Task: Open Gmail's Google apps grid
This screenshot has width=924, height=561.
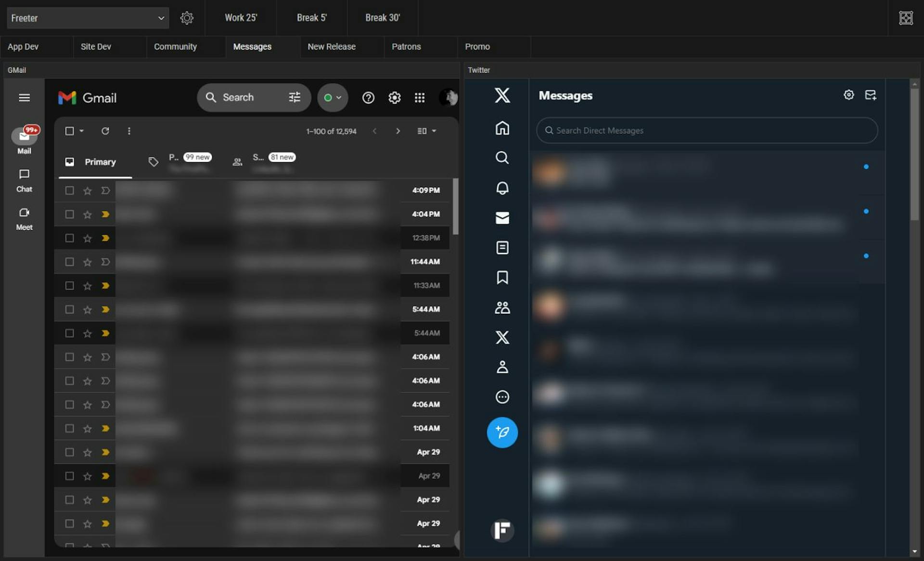Action: pos(419,97)
